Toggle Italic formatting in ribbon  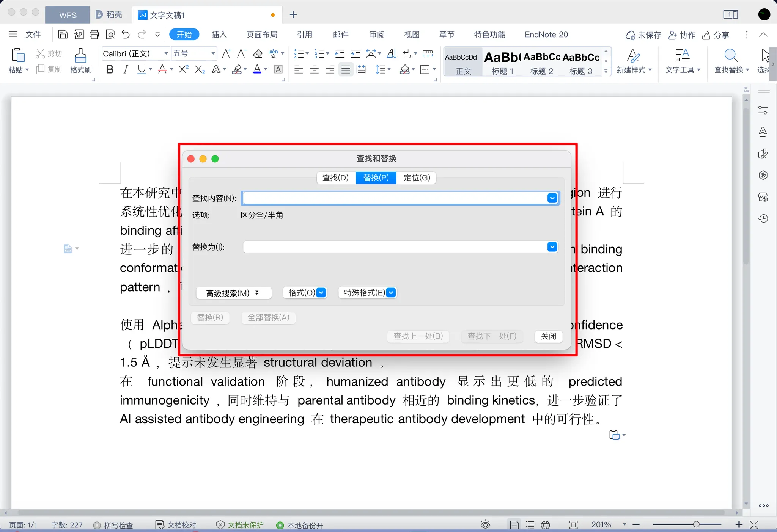(x=126, y=69)
